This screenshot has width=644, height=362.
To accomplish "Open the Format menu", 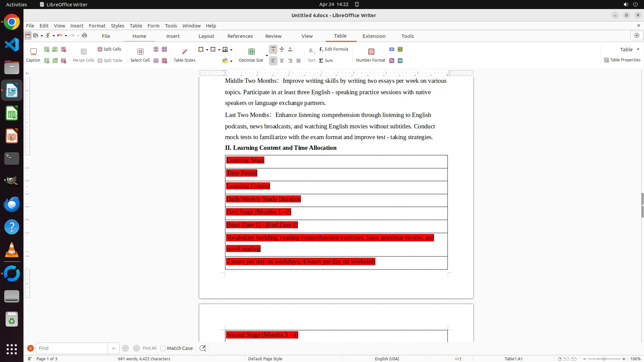I will (97, 26).
